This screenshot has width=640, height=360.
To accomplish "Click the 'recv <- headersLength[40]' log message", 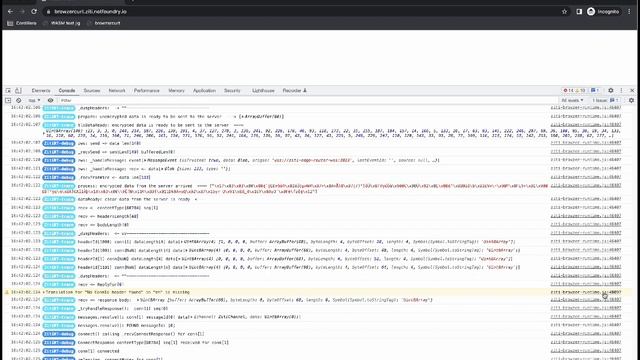I will 108,216.
